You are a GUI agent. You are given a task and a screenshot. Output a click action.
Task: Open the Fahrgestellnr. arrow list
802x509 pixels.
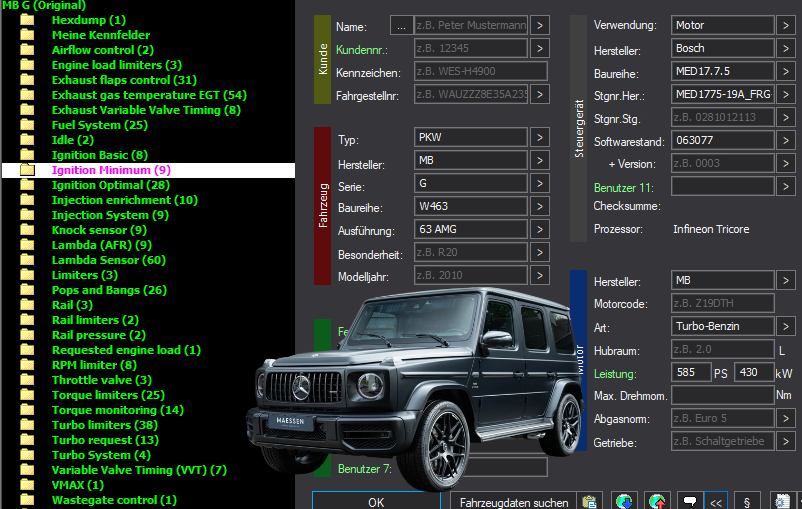pos(540,94)
